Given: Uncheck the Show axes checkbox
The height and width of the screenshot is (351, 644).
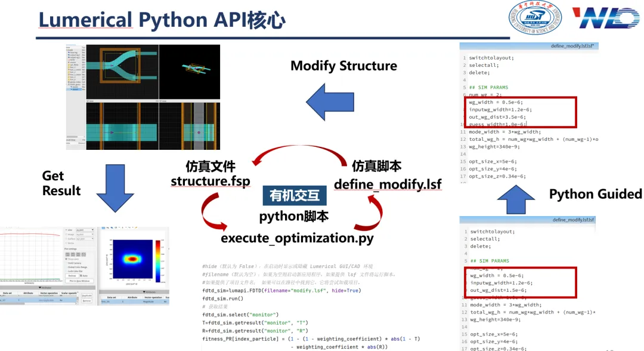Looking at the screenshot, I should (x=66, y=259).
